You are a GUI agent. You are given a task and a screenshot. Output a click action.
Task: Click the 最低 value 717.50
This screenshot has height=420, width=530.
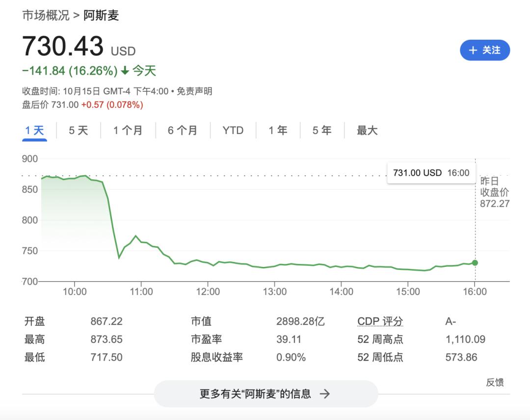106,357
